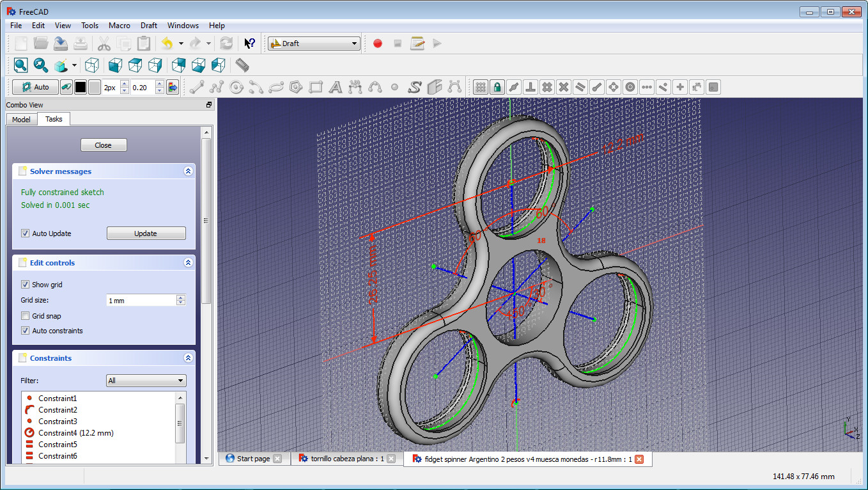This screenshot has height=490, width=868.
Task: Set bottom view cube icon
Action: [x=198, y=65]
